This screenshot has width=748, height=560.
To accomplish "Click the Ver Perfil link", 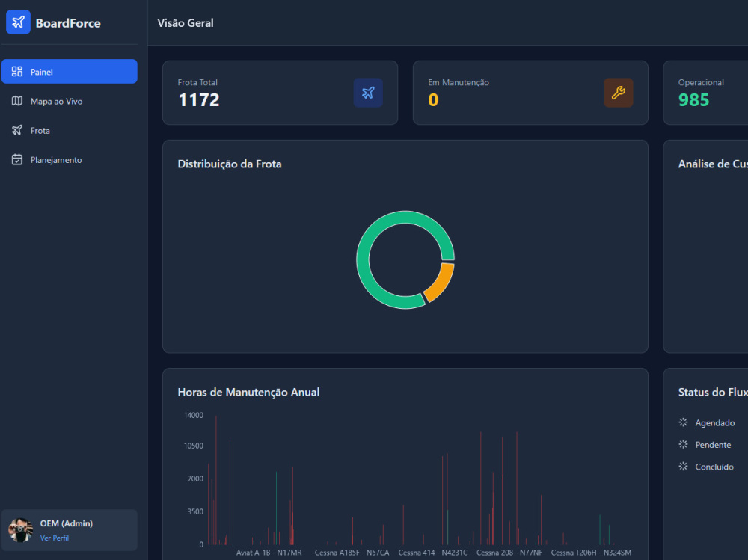I will [x=55, y=538].
